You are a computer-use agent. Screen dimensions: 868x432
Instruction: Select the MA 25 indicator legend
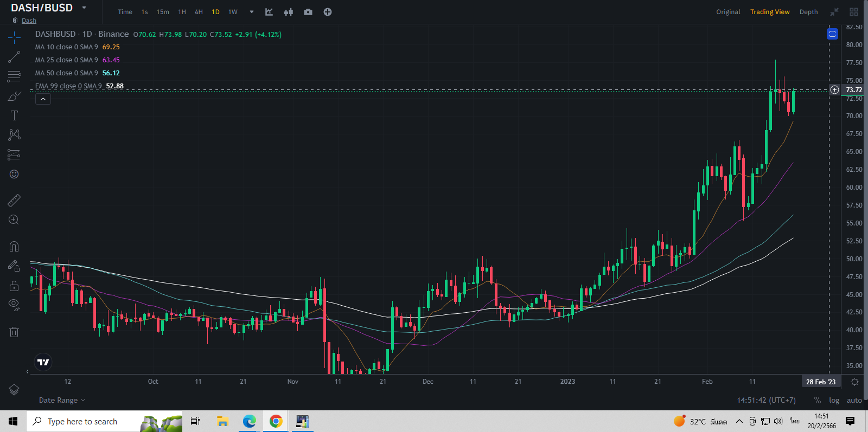(78, 60)
